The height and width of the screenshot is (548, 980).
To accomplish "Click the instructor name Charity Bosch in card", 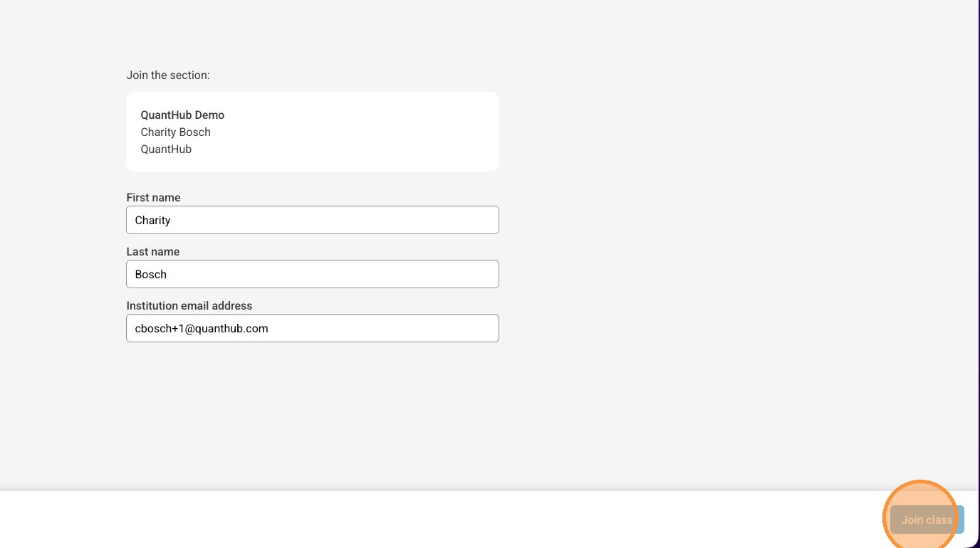I will (175, 132).
